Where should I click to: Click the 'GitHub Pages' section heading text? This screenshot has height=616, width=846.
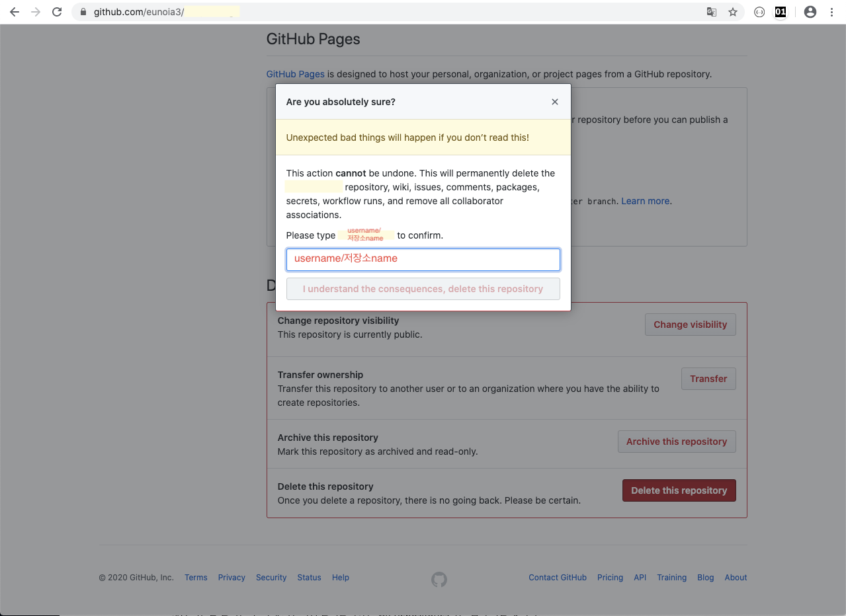[313, 39]
